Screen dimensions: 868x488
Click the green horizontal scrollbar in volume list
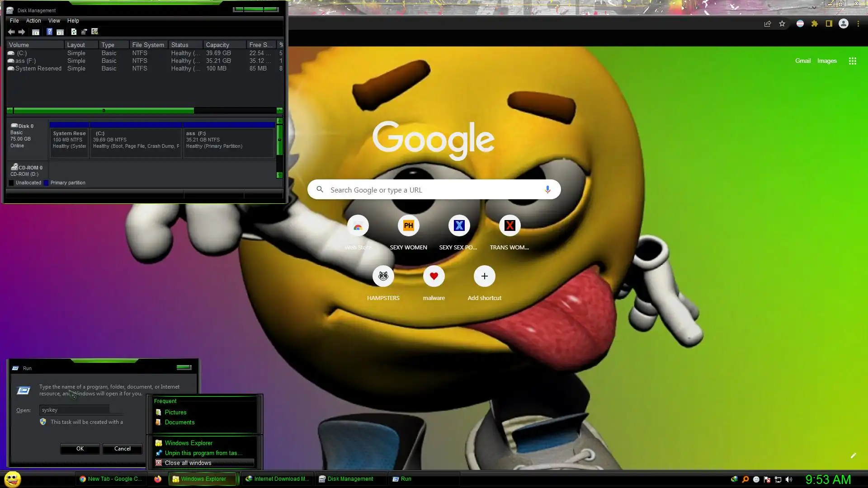coord(104,111)
